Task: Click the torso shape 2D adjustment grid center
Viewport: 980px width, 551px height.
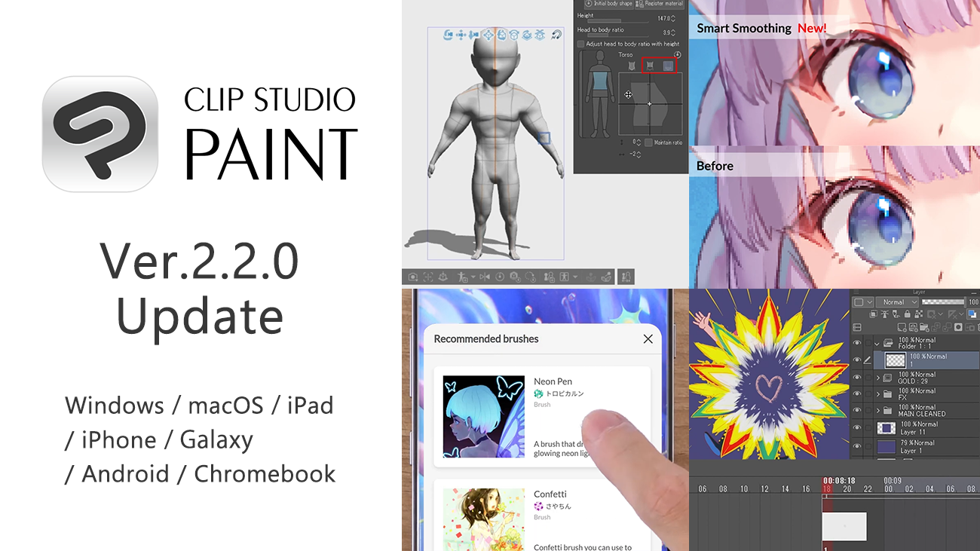Action: click(x=649, y=104)
